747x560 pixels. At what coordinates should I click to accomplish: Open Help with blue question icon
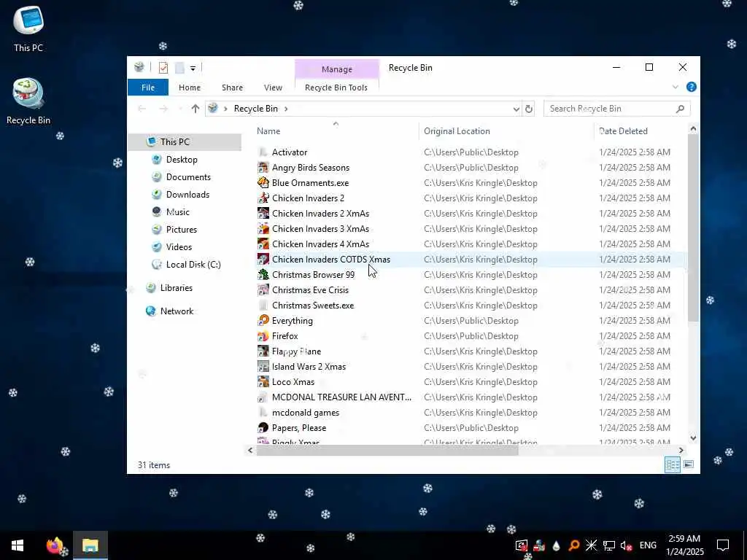692,87
